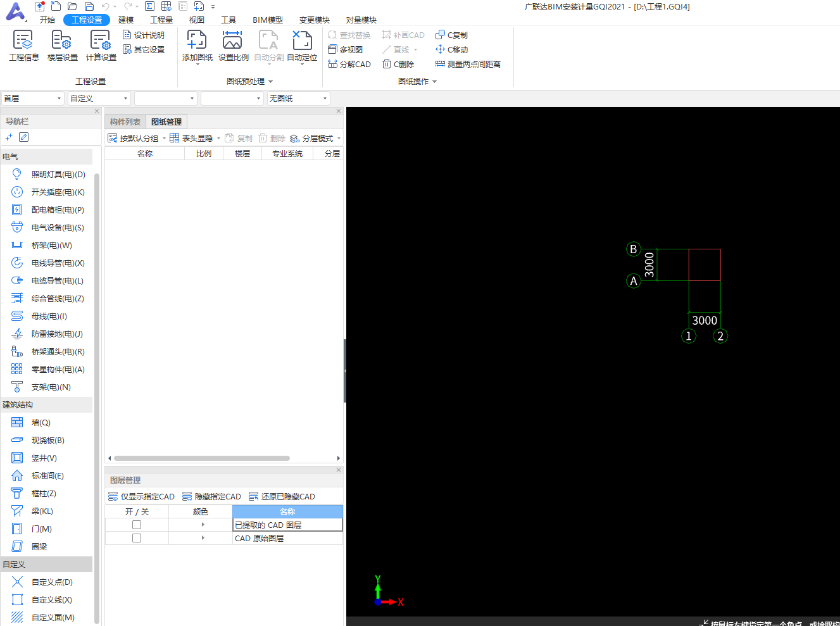Collapse the 建筑结构 section header
Screen dimensions: 840x626
[x=47, y=404]
